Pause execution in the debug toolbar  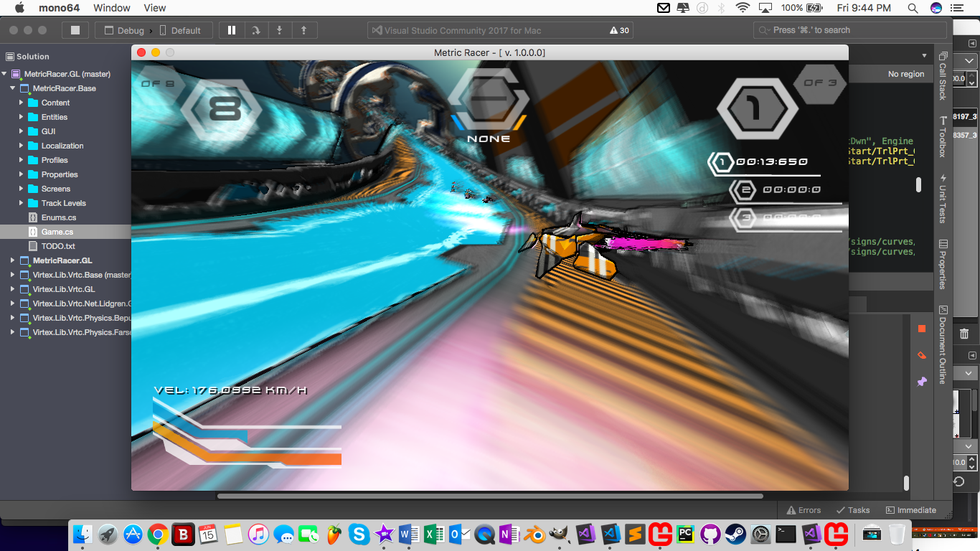click(x=232, y=30)
